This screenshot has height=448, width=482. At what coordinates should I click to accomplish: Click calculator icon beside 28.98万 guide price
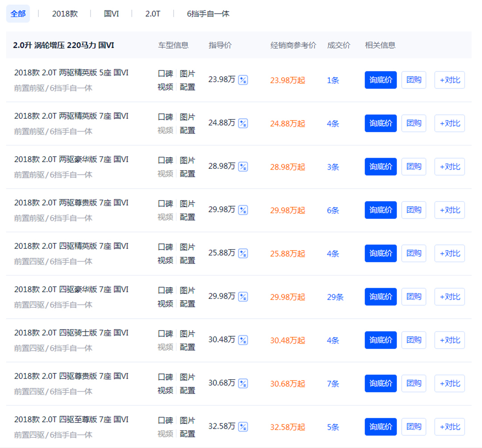coord(243,167)
